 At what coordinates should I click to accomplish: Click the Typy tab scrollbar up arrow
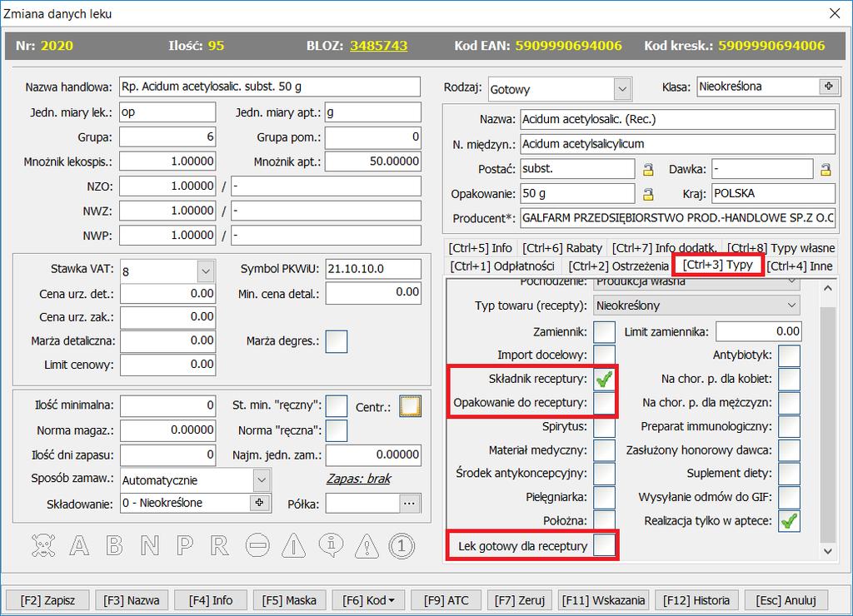(827, 288)
